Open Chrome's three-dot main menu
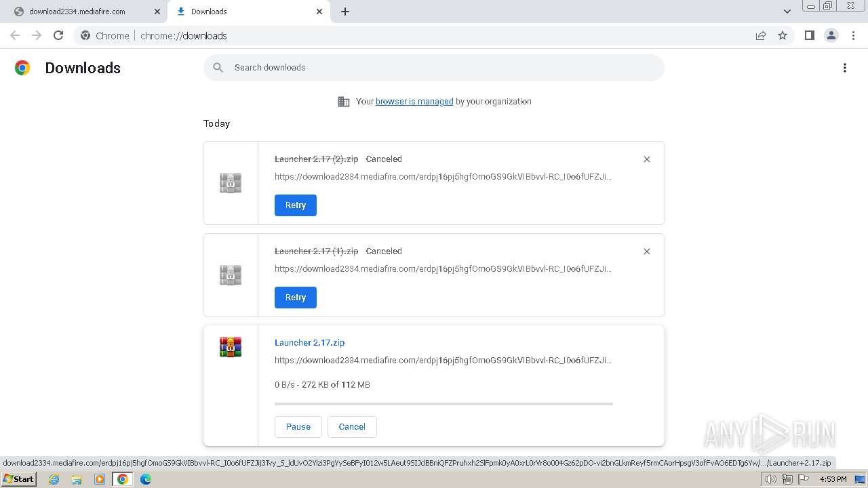The height and width of the screenshot is (488, 868). pyautogui.click(x=854, y=35)
